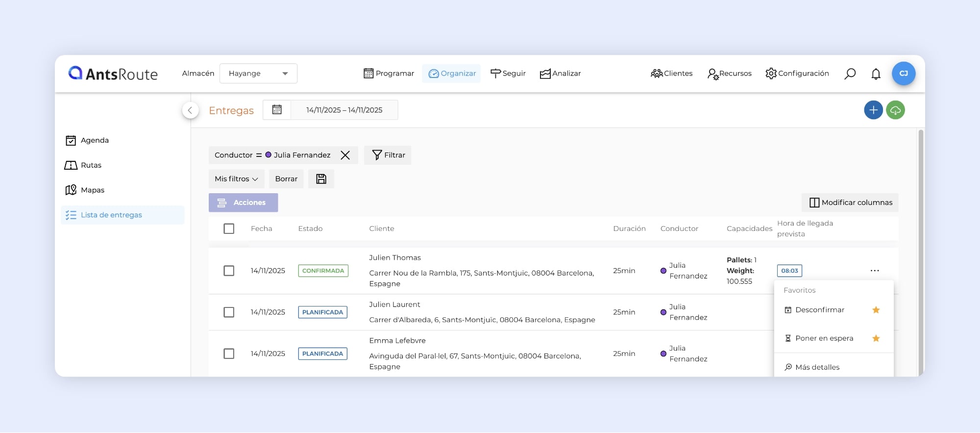Toggle the select-all checkbox in table header
Image resolution: width=980 pixels, height=433 pixels.
[x=229, y=229]
